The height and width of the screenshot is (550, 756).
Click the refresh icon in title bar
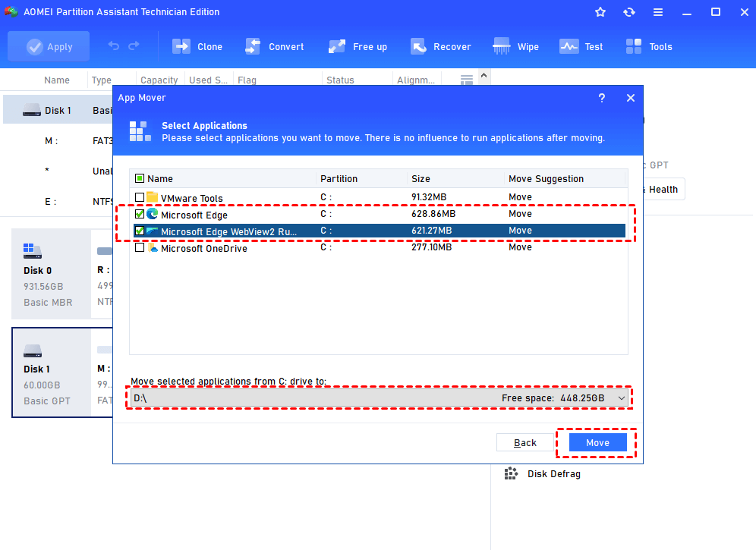click(629, 12)
